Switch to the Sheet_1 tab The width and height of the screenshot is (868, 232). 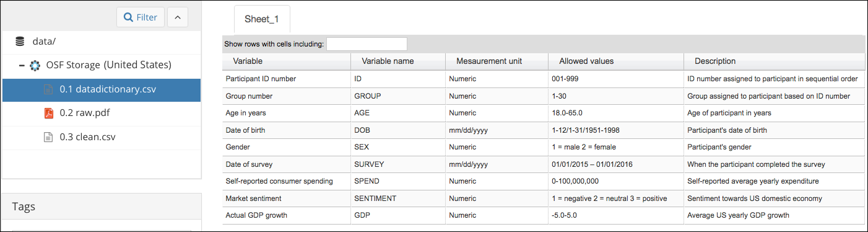click(262, 19)
